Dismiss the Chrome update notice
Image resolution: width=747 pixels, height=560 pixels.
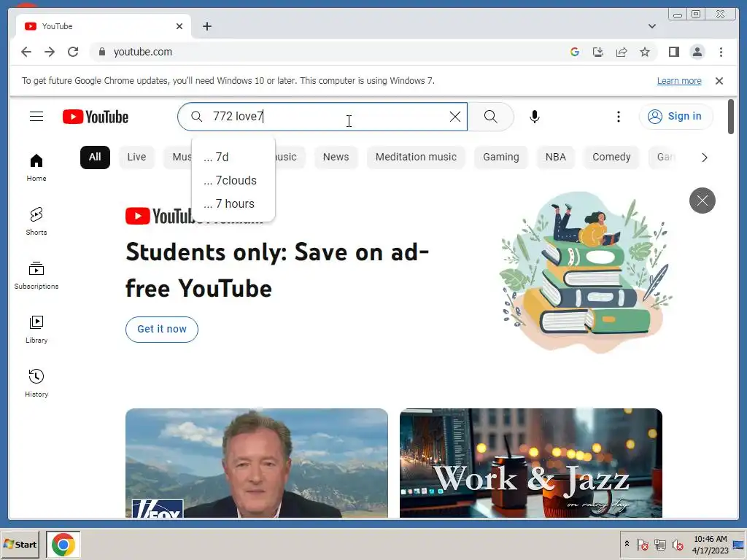[x=719, y=81]
